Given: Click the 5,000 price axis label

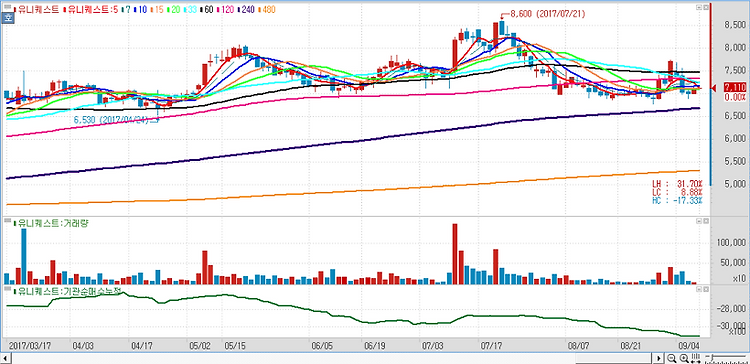Looking at the screenshot, I should pos(735,184).
